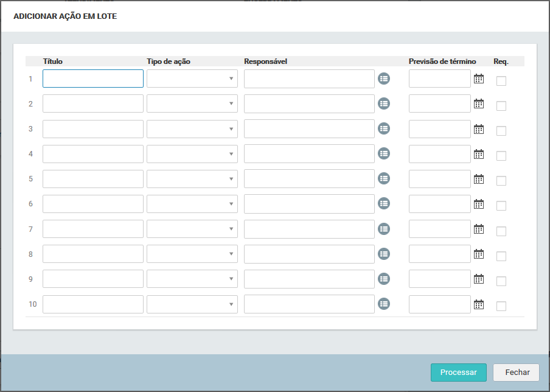Open the calendar picker for row 1
This screenshot has height=392, width=550.
[479, 79]
